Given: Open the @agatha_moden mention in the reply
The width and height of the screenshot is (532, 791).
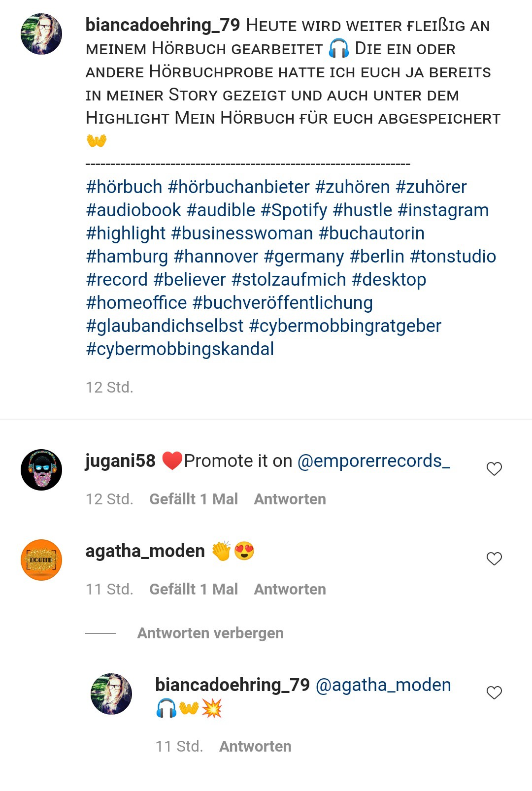Looking at the screenshot, I should [x=383, y=685].
